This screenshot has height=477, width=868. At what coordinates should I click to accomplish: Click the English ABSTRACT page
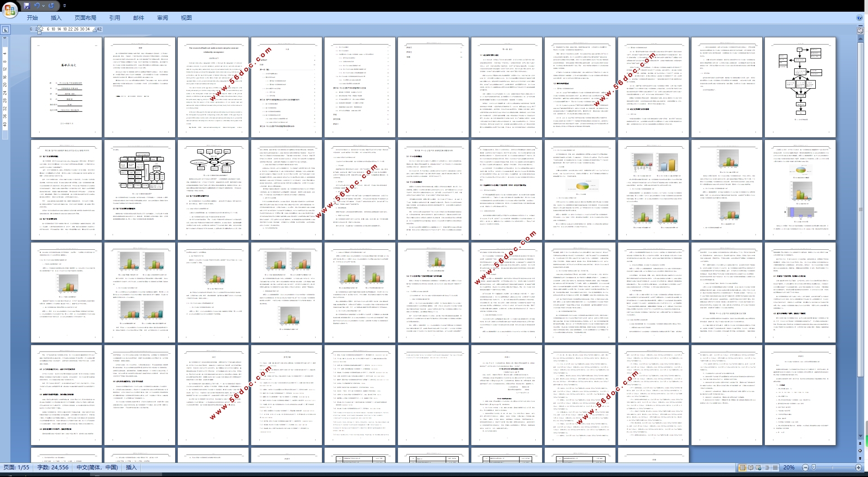click(213, 87)
